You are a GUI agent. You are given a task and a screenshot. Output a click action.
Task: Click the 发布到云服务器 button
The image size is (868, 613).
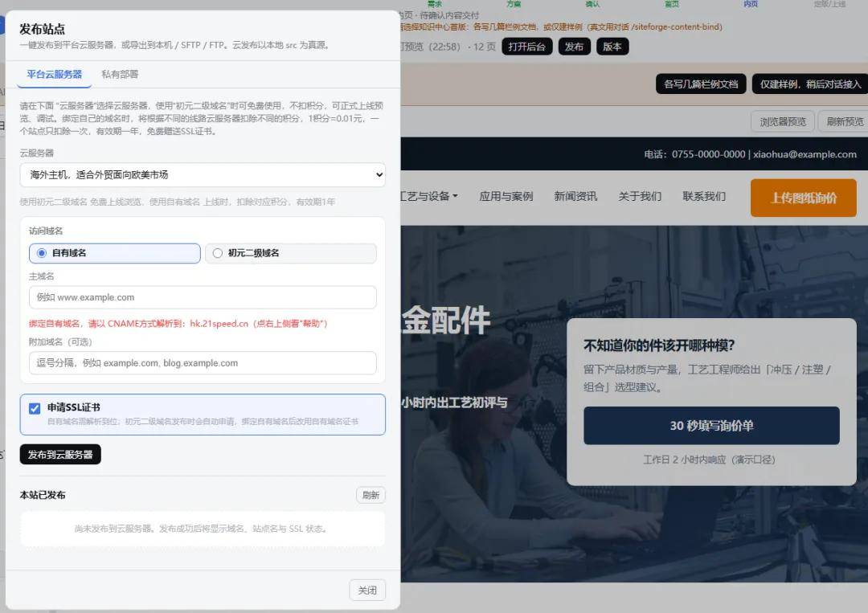60,454
